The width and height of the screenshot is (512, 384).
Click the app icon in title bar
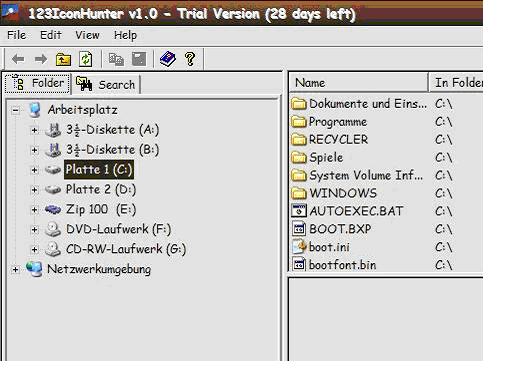(x=11, y=13)
